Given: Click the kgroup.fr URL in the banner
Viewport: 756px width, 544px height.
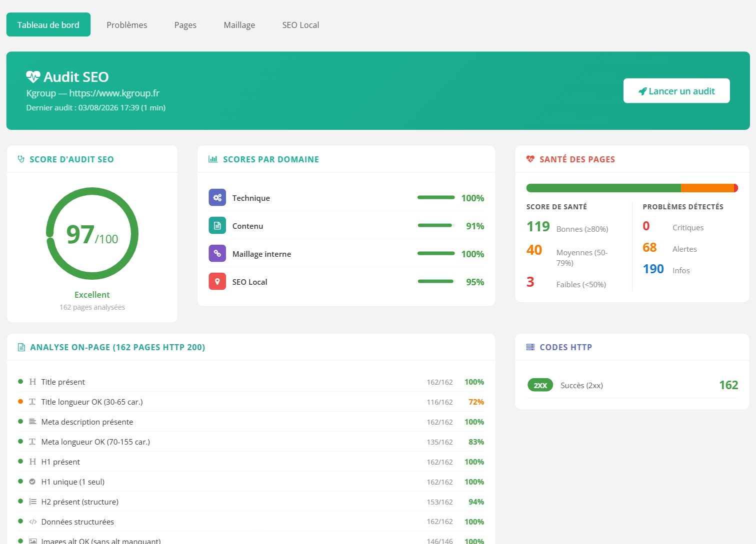Looking at the screenshot, I should pos(114,93).
